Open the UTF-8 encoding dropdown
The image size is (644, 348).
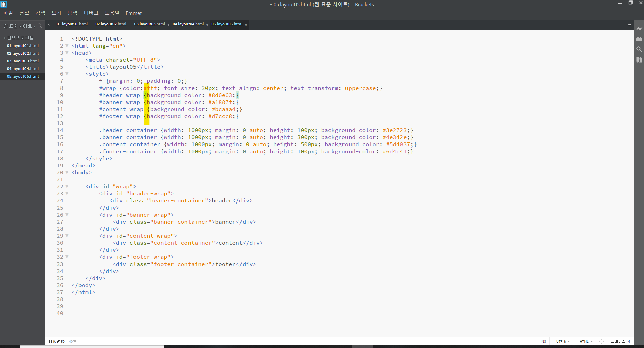(x=563, y=341)
